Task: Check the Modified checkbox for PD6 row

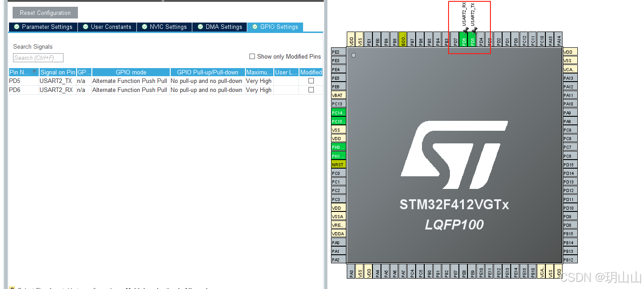Action: coord(311,90)
